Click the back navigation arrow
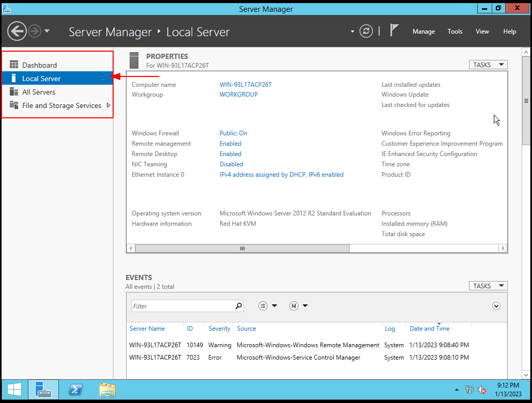Viewport: 532px width, 403px height. click(x=17, y=31)
